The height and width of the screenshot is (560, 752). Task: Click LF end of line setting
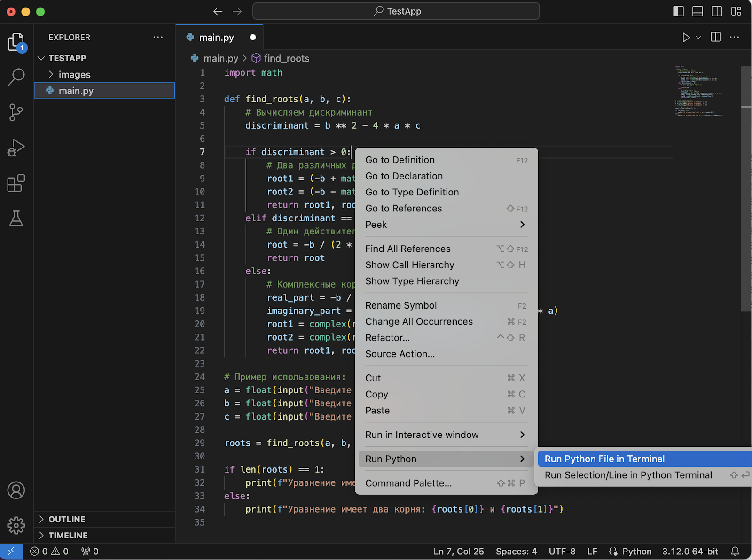[x=592, y=552]
